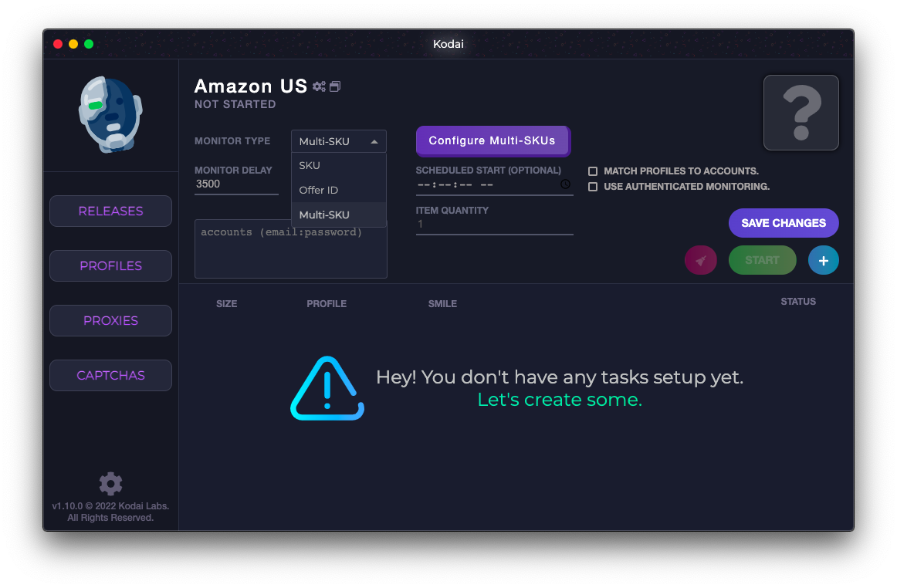Maximize Kodai using the green window button
The image size is (897, 588).
point(89,44)
